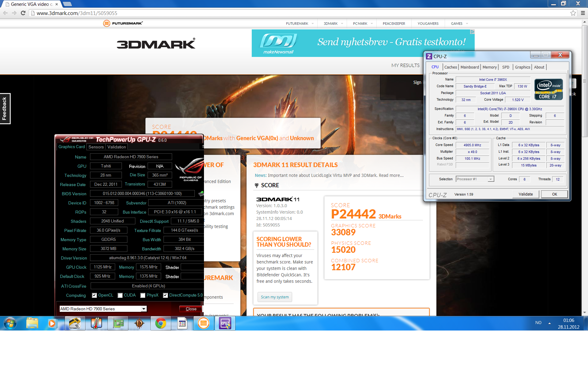
Task: Open the Futuremark orange taskbar icon
Action: click(203, 323)
